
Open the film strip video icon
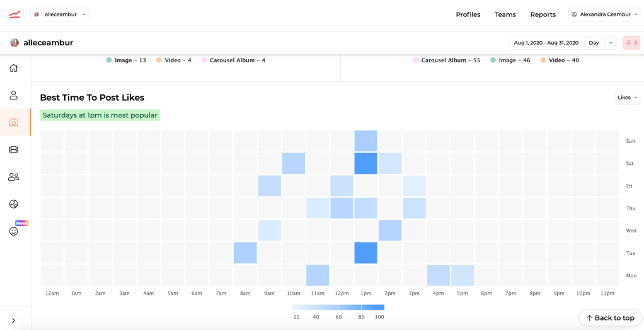pyautogui.click(x=13, y=149)
